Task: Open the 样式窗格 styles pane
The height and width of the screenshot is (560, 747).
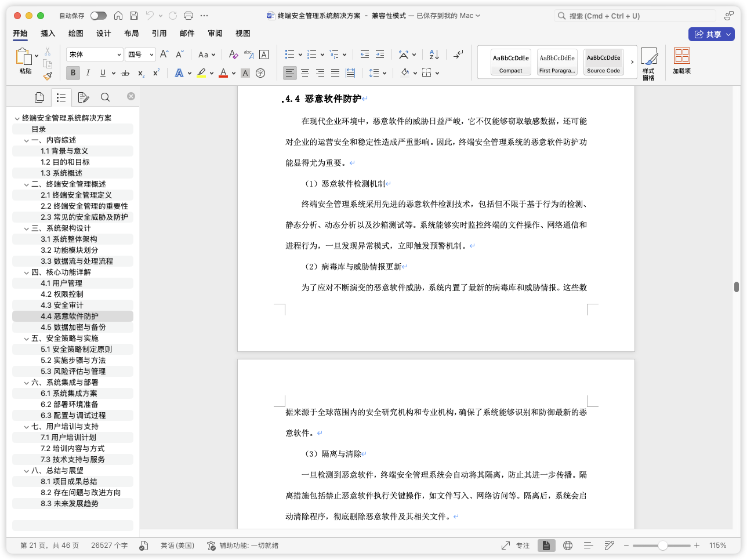Action: [x=649, y=63]
